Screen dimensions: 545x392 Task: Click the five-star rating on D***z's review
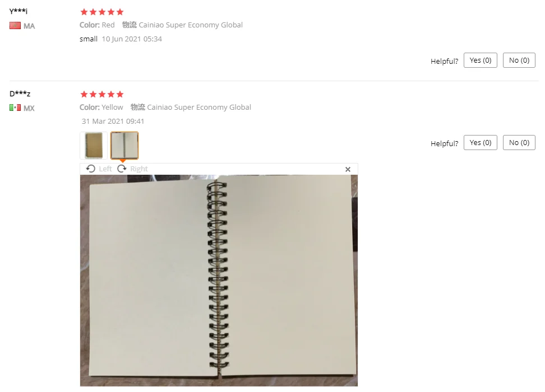coord(102,95)
